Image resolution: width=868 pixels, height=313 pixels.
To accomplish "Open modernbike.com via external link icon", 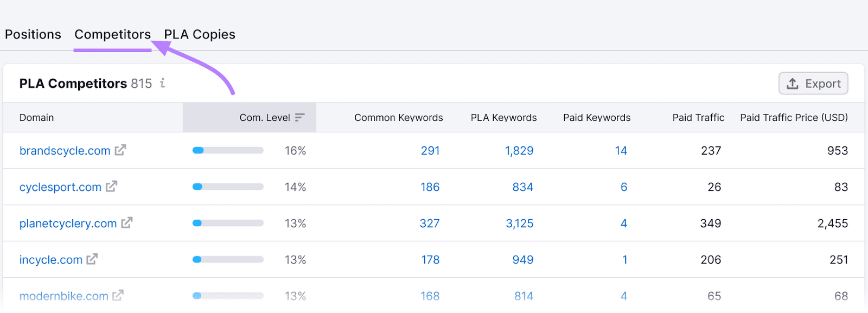I will 117,296.
